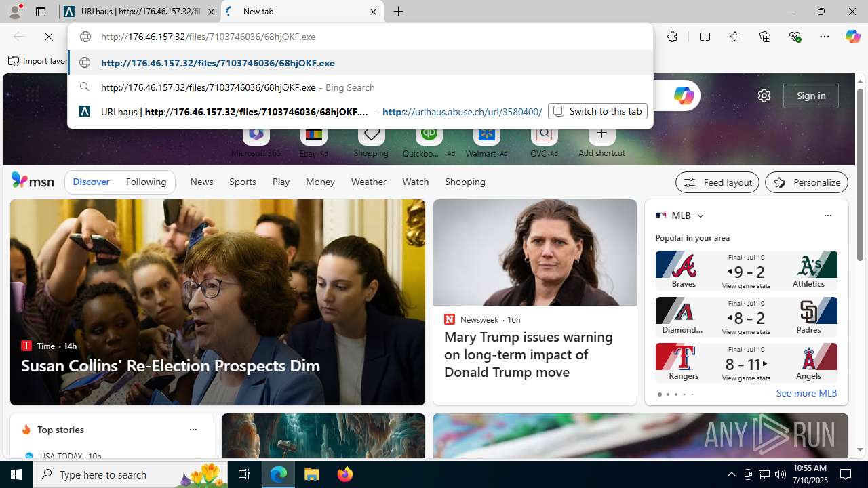868x488 pixels.
Task: Open See more MLB link
Action: point(806,393)
